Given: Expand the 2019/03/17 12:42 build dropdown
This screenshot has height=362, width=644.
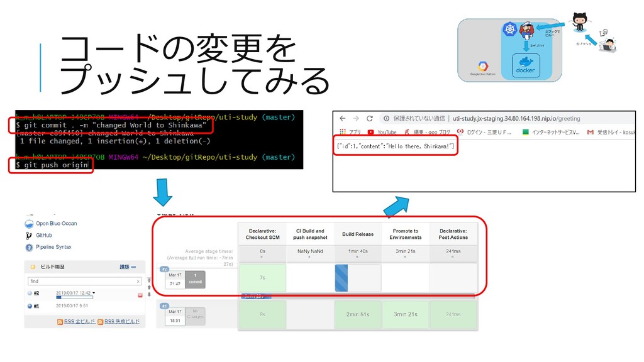Looking at the screenshot, I should (x=94, y=293).
